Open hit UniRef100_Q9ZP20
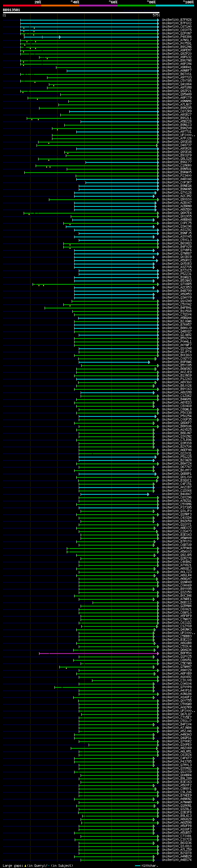Screen dimensions: 197x868 [x=176, y=54]
